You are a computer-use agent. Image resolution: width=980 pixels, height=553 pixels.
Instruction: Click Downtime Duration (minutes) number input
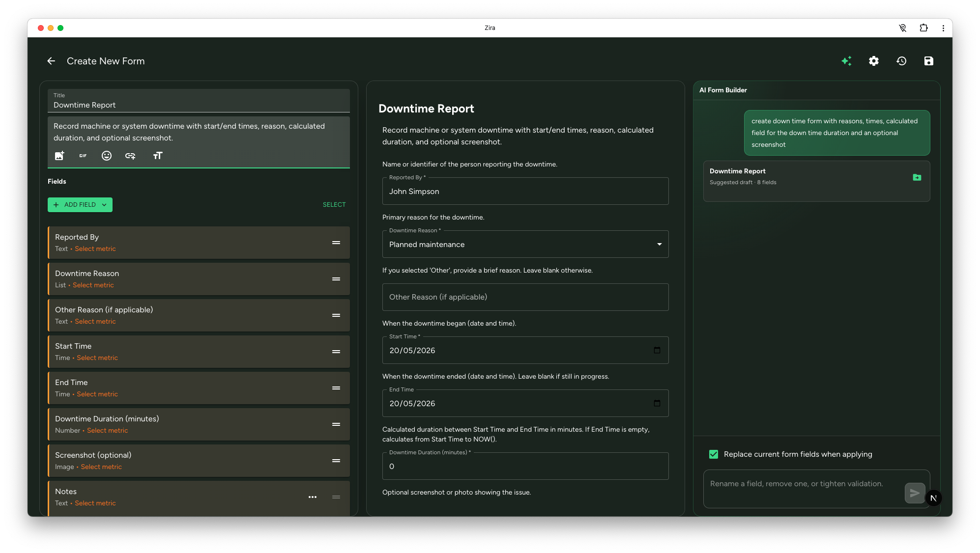pos(525,466)
